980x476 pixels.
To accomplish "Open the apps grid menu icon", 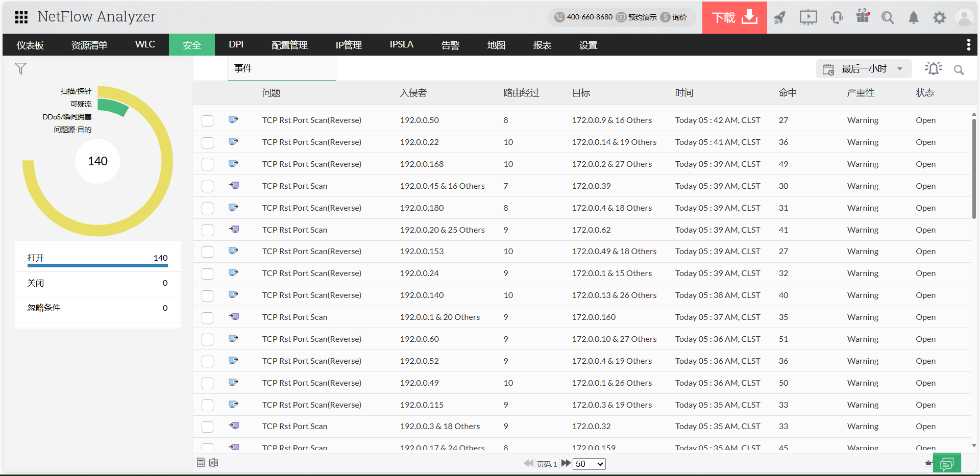I will click(x=21, y=17).
